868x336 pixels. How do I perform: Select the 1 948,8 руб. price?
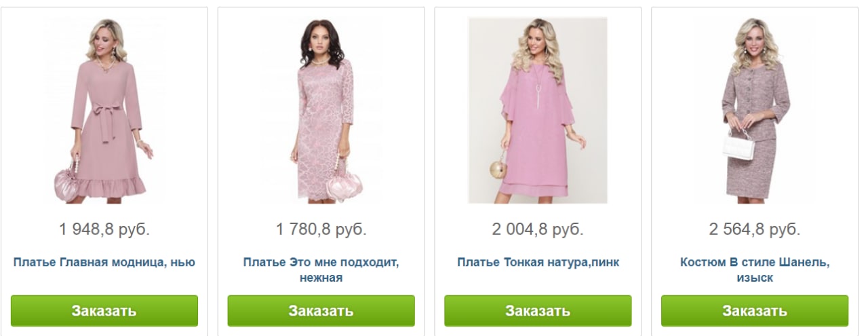[x=104, y=229]
